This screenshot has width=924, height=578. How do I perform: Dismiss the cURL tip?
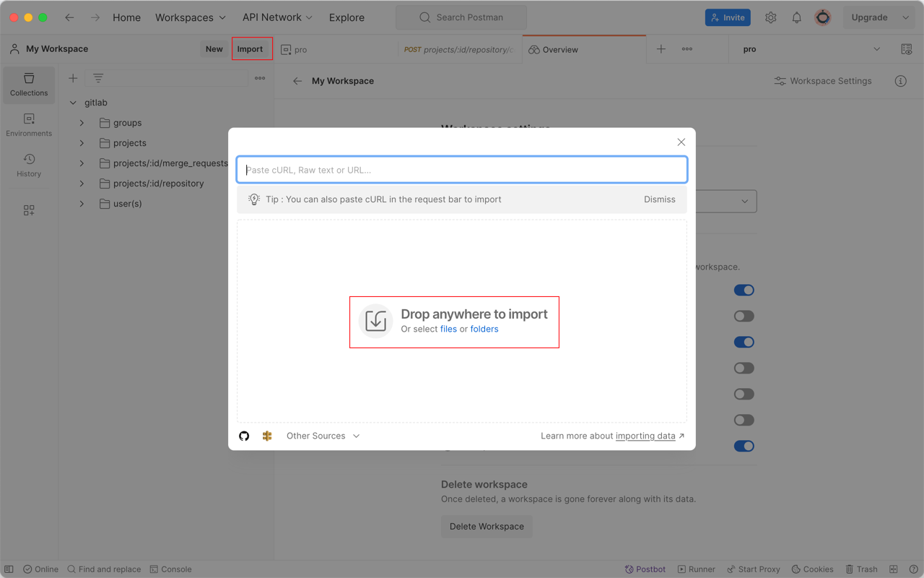(660, 199)
